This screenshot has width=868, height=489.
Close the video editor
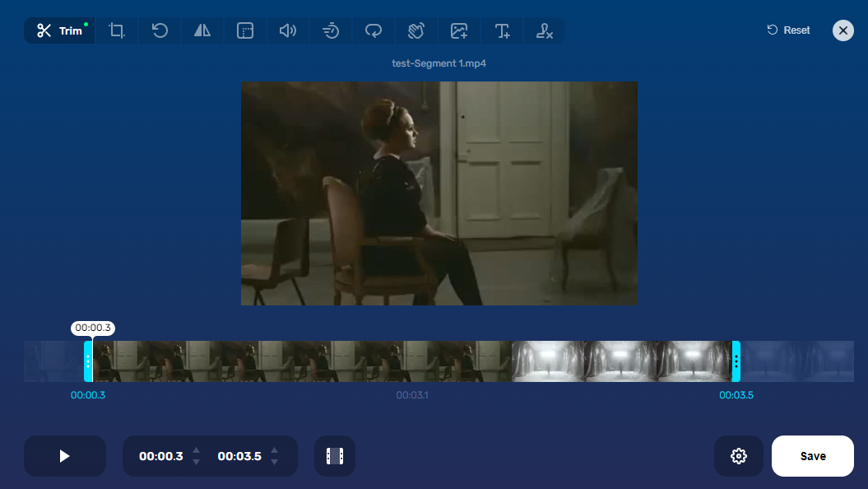click(x=843, y=30)
